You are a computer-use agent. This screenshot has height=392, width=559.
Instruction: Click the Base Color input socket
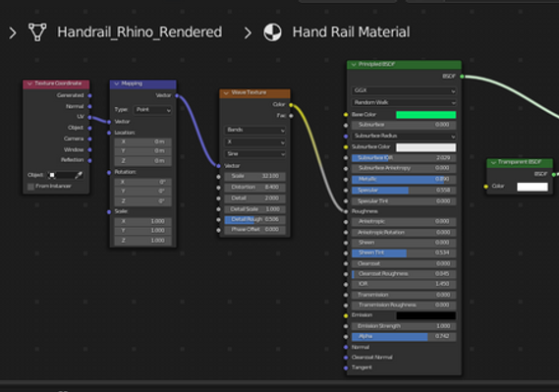pos(346,115)
